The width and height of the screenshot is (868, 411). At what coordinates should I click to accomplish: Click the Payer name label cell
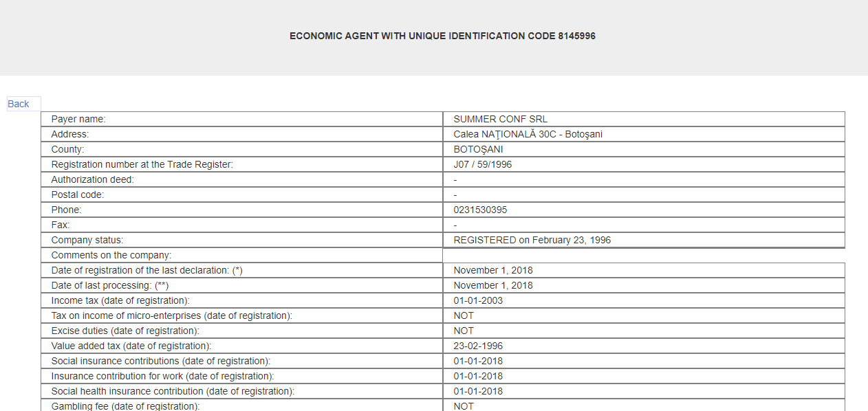click(78, 119)
